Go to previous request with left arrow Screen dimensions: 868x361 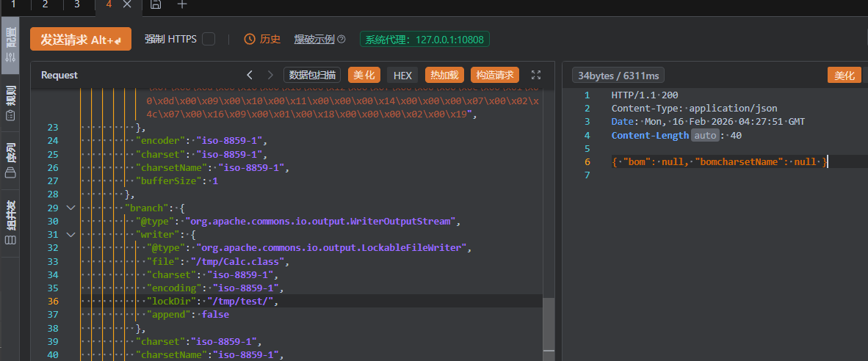pyautogui.click(x=250, y=75)
